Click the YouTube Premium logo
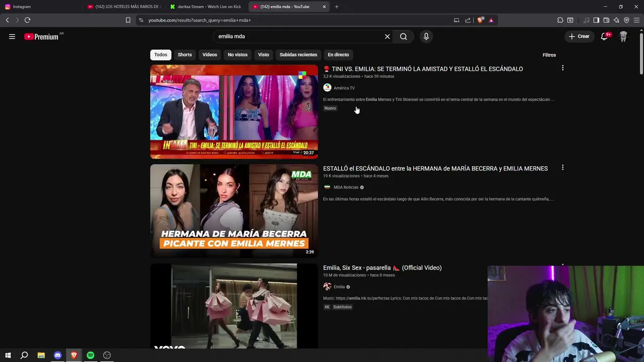This screenshot has width=644, height=362. [x=42, y=36]
